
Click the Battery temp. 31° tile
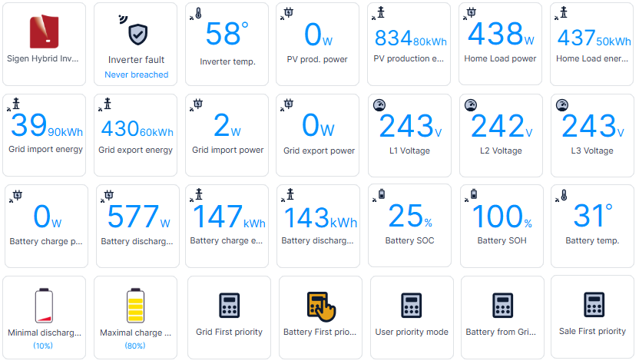point(592,225)
